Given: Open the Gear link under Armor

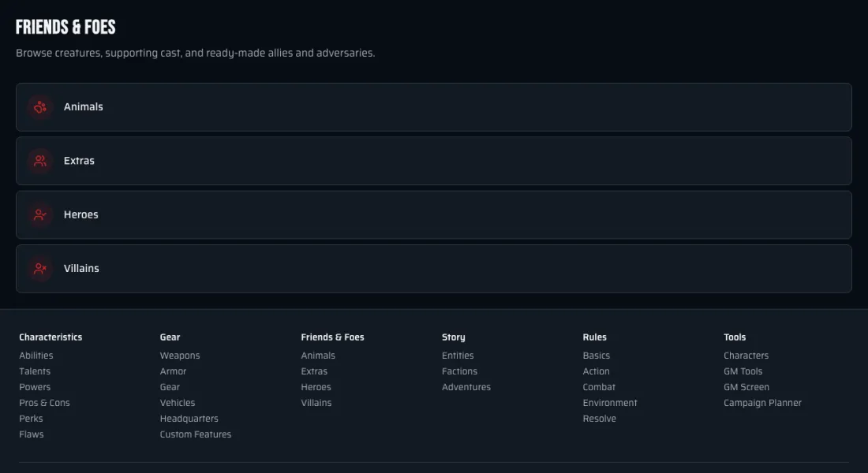Looking at the screenshot, I should (170, 387).
